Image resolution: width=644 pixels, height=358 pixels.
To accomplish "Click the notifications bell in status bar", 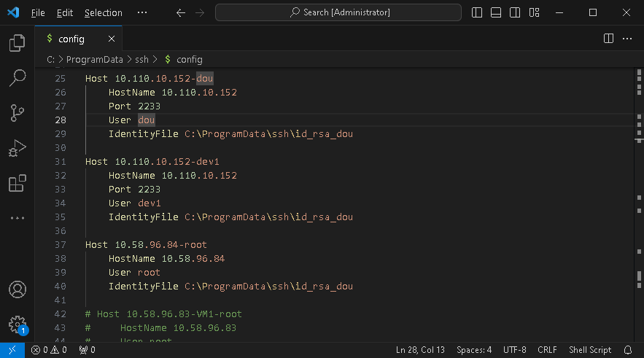I will tap(627, 350).
